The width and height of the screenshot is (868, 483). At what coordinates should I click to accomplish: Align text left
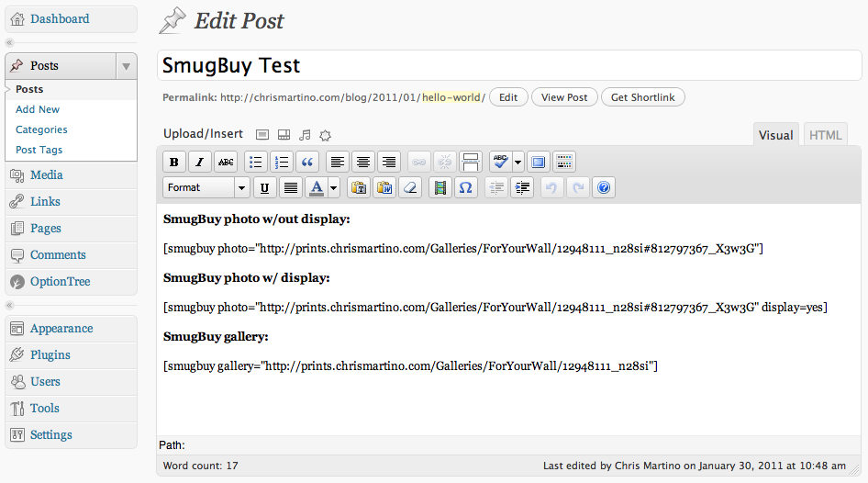(337, 162)
